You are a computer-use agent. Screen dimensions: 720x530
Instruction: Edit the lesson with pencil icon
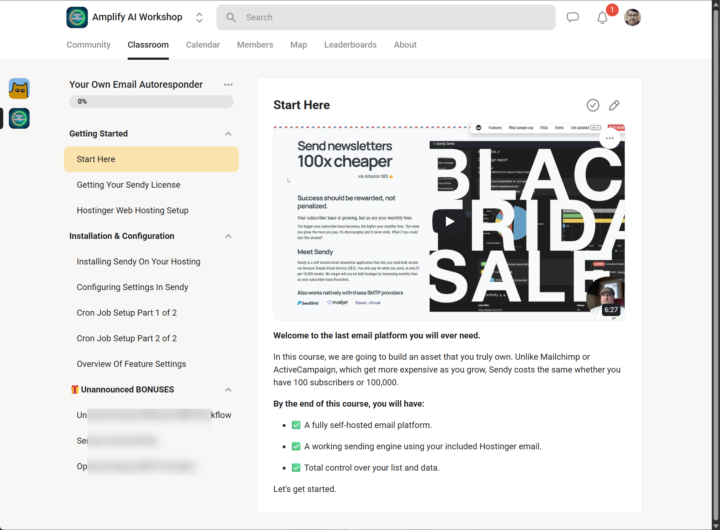614,105
